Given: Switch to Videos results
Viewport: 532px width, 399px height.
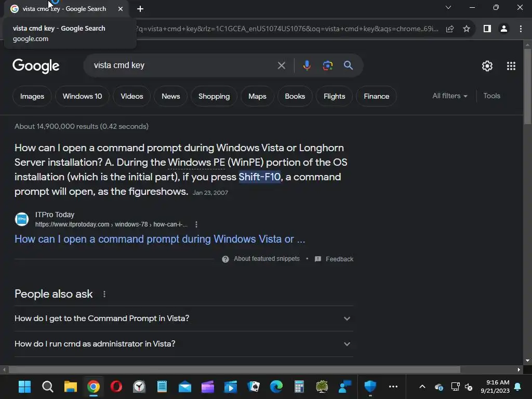Looking at the screenshot, I should (x=132, y=96).
